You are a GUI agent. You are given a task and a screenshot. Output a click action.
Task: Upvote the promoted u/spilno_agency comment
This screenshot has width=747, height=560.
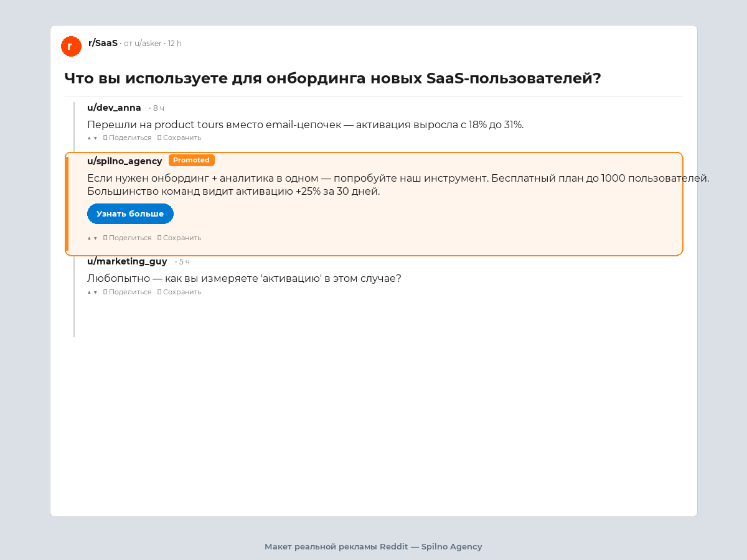point(89,238)
